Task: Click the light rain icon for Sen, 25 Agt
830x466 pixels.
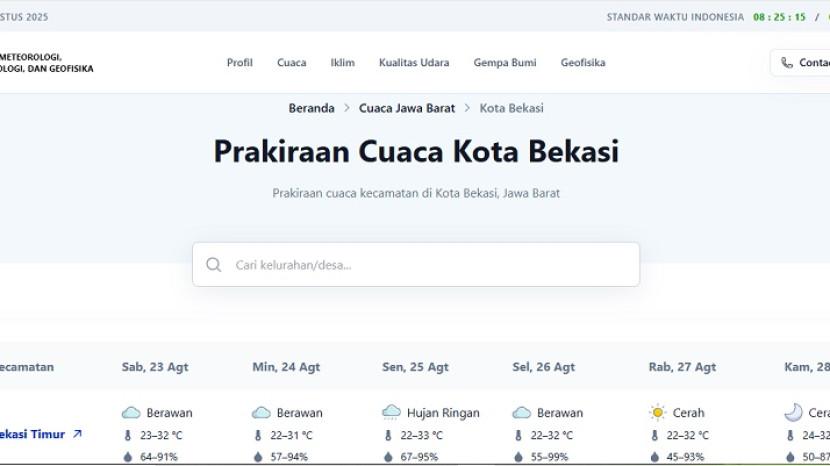Action: coord(391,413)
